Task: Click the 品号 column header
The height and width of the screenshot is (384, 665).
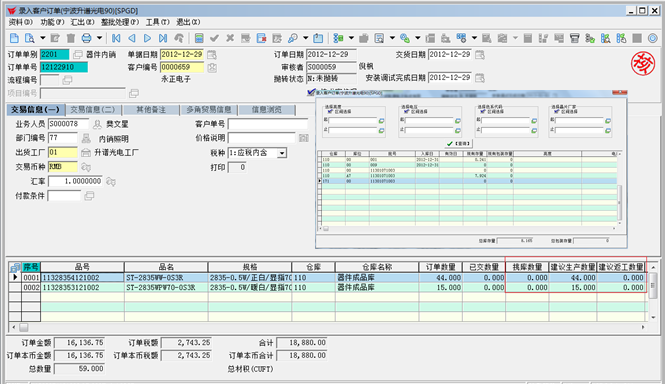Action: coord(82,267)
